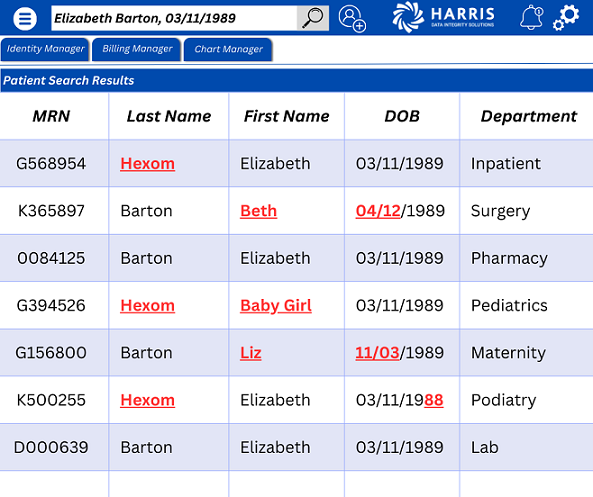The width and height of the screenshot is (593, 497).
Task: Click the Baby Girl name link
Action: coord(276,306)
